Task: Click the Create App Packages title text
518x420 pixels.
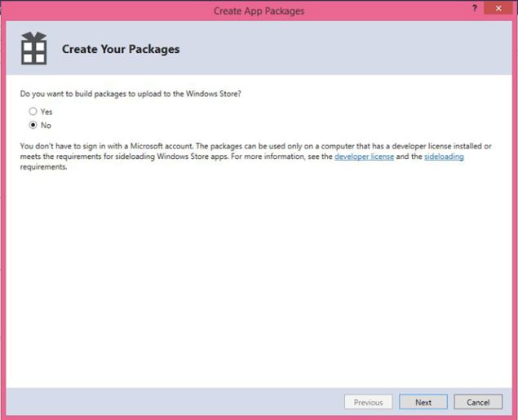Action: [259, 11]
